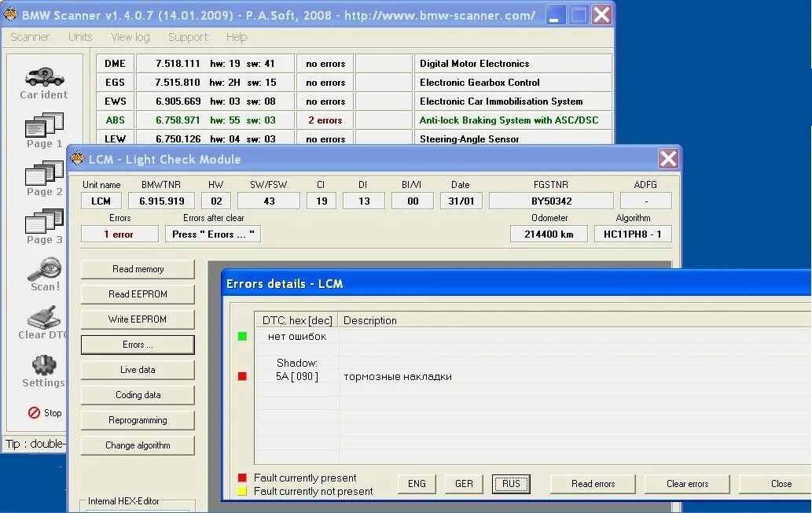Select the EGS unit cell

click(115, 83)
